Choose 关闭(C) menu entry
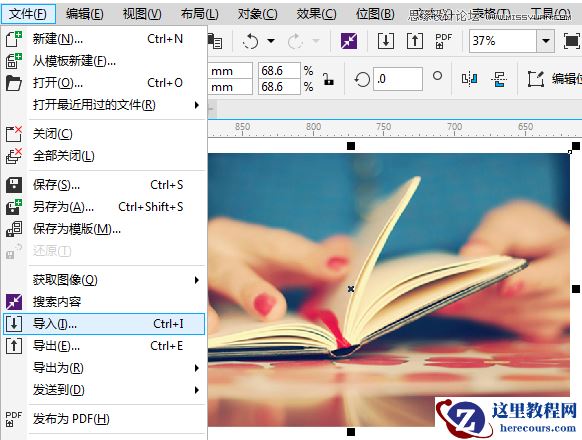The width and height of the screenshot is (582, 440). click(105, 134)
